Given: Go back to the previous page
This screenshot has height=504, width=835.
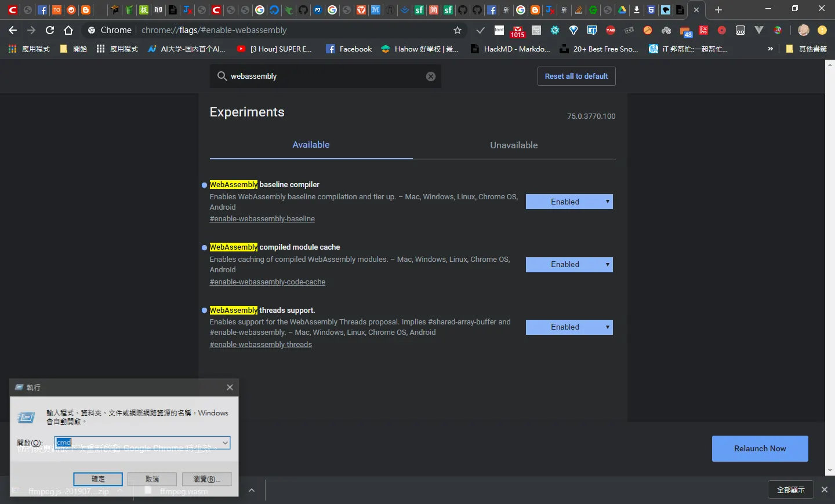Looking at the screenshot, I should pyautogui.click(x=13, y=30).
